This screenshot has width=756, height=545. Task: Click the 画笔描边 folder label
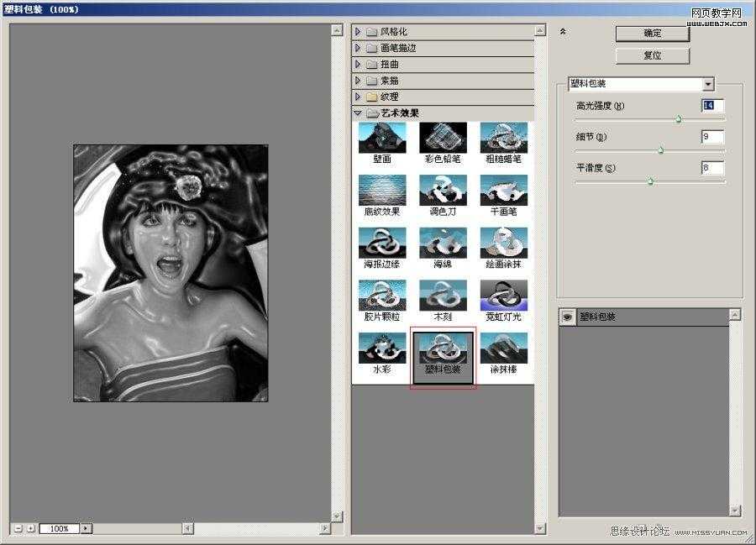click(x=398, y=48)
